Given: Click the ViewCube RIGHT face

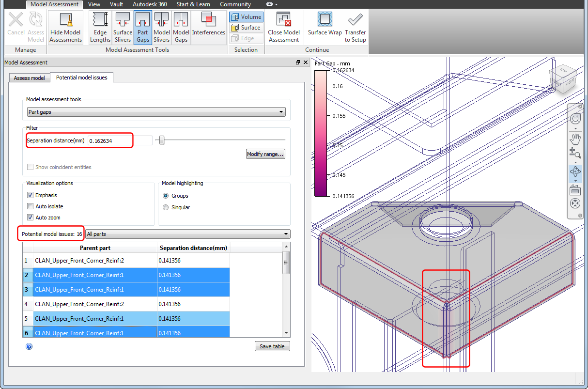Looking at the screenshot, I should pos(570,82).
